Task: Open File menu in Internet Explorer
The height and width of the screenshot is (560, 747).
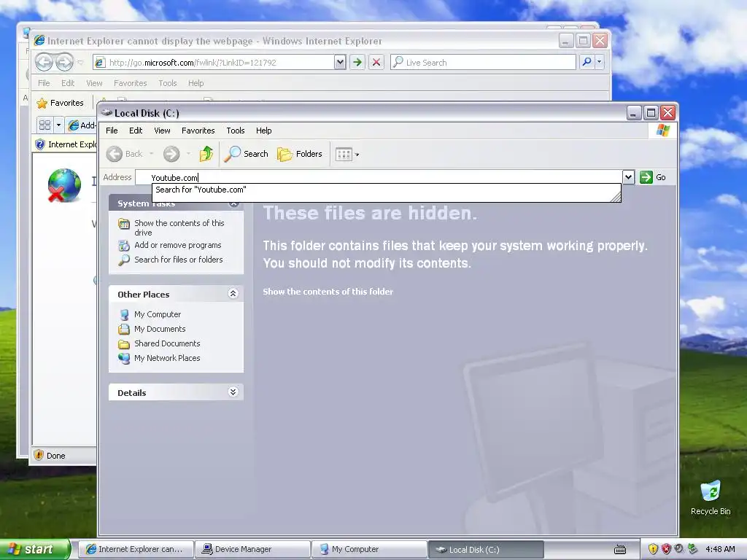Action: pos(44,83)
